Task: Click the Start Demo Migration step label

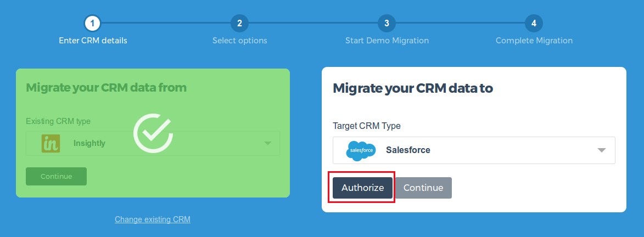Action: [387, 41]
